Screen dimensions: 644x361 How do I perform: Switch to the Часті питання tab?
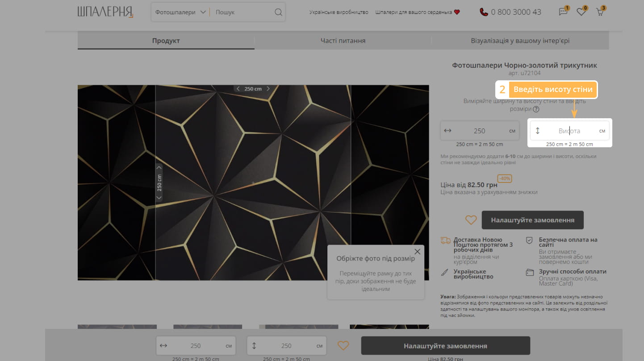343,41
